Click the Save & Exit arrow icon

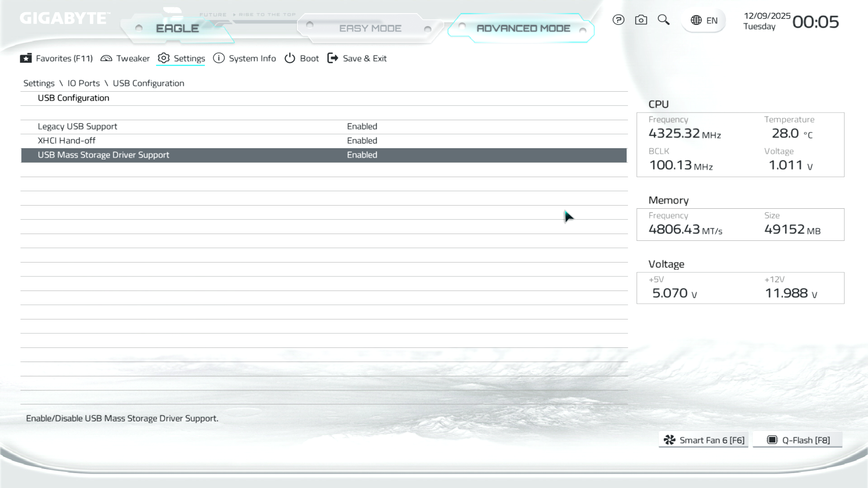point(333,58)
